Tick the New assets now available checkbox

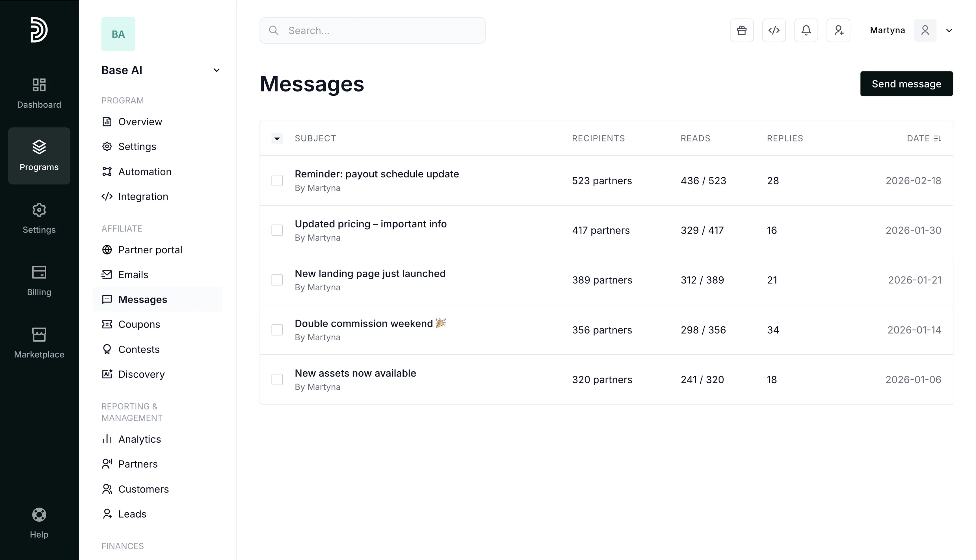point(277,379)
